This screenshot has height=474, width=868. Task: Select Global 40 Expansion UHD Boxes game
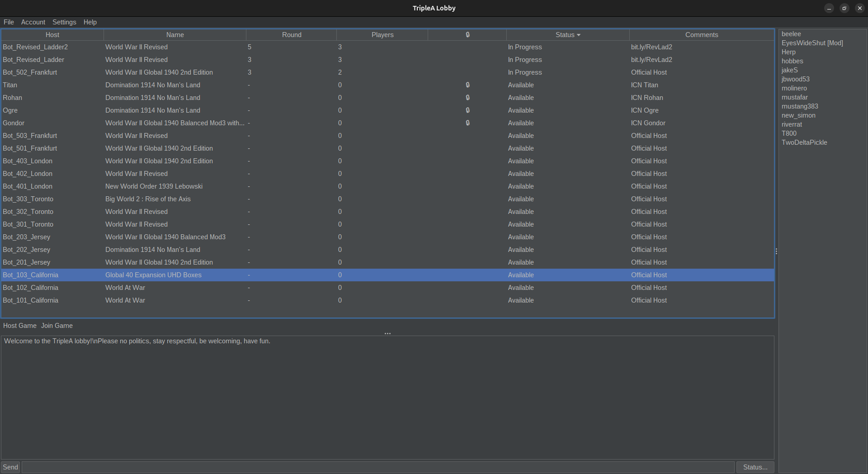(x=387, y=275)
